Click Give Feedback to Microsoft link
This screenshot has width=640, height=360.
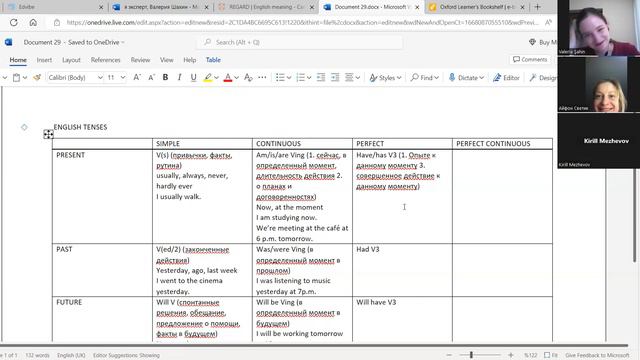(x=597, y=355)
